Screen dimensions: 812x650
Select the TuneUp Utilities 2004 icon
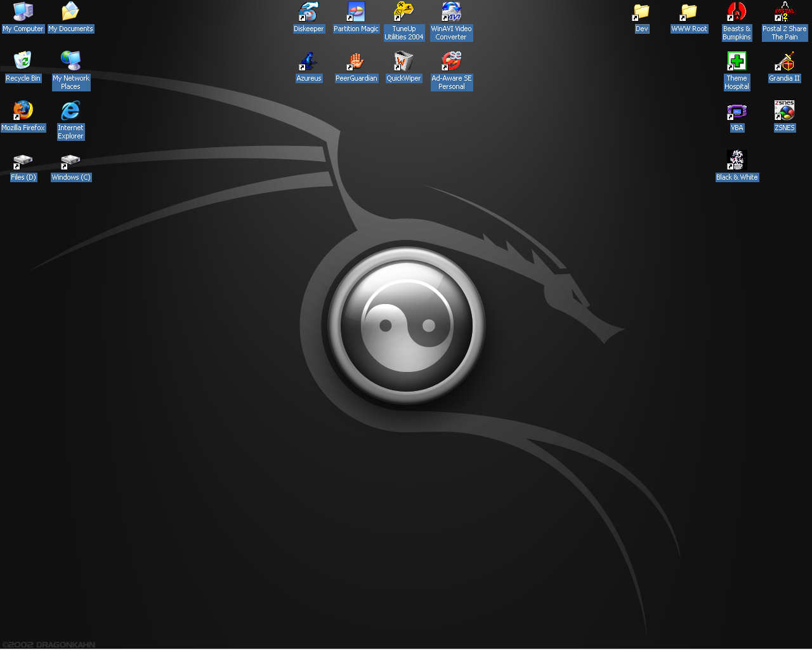coord(403,11)
